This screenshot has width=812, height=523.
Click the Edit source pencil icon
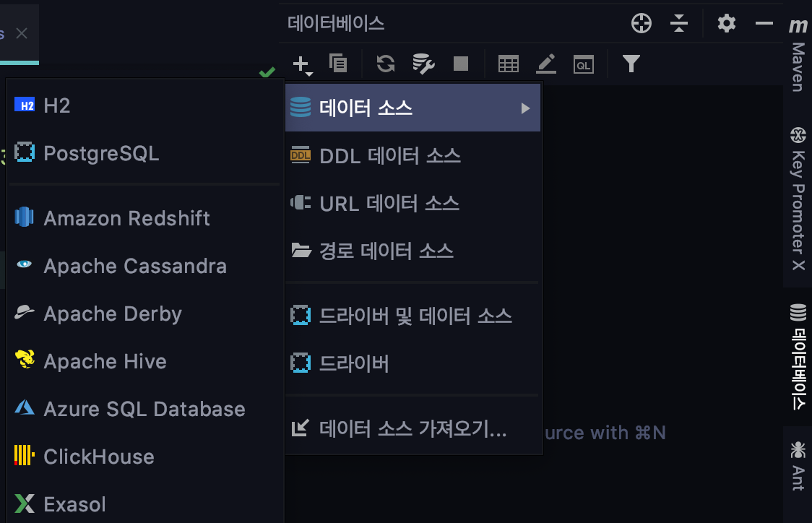tap(546, 64)
